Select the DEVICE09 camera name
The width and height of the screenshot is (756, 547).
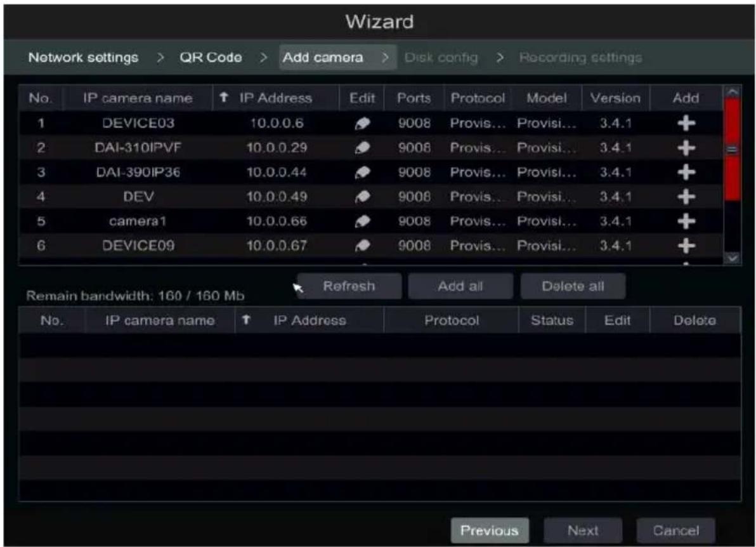138,246
